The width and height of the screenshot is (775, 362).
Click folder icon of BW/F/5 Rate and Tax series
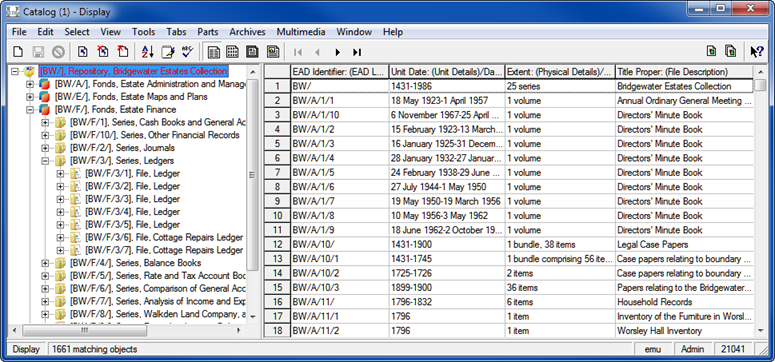coord(60,276)
